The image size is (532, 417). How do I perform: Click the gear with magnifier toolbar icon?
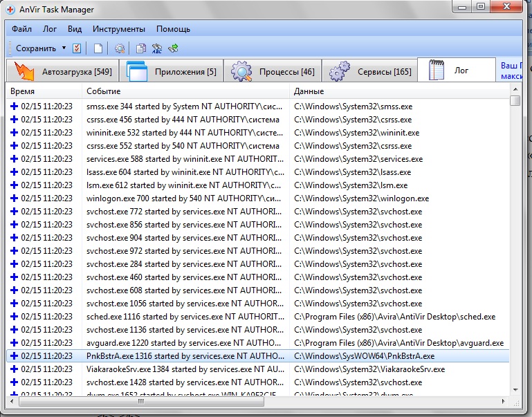click(x=120, y=48)
